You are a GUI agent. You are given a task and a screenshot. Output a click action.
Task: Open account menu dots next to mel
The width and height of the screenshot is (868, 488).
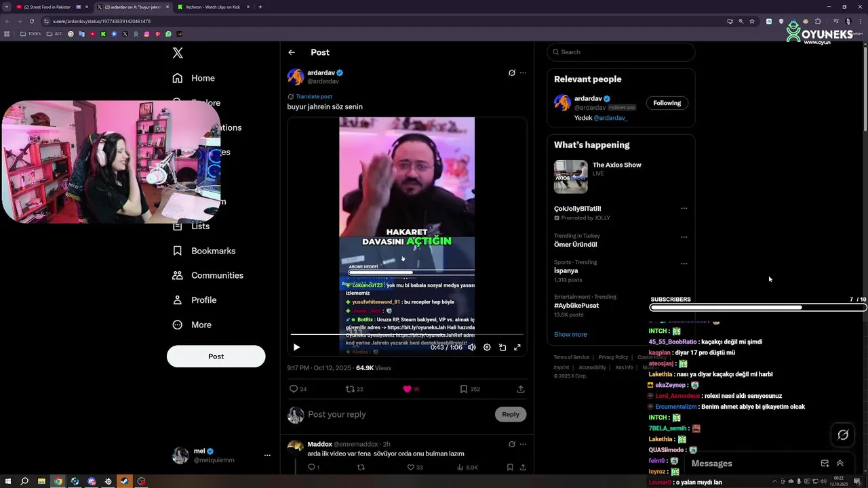267,455
